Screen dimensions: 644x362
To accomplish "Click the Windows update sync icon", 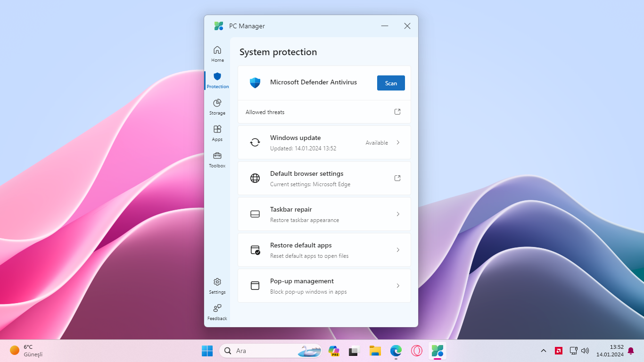I will [x=255, y=142].
